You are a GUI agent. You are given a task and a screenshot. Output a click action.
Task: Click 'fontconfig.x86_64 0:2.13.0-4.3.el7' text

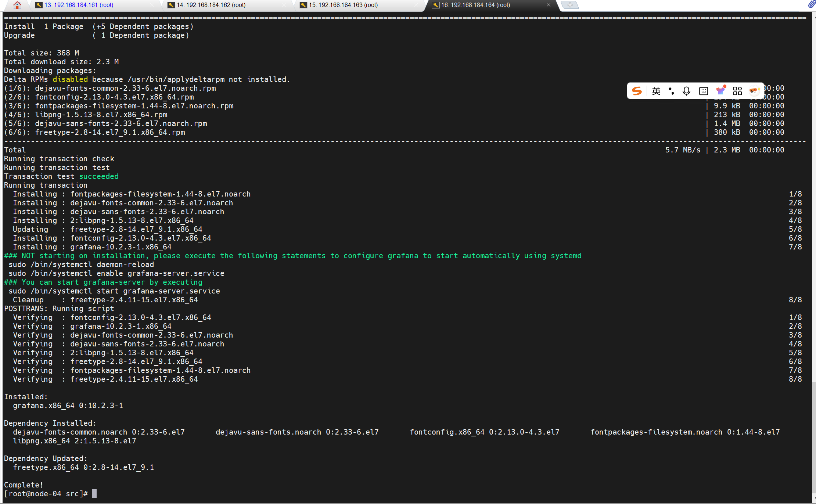tap(485, 432)
